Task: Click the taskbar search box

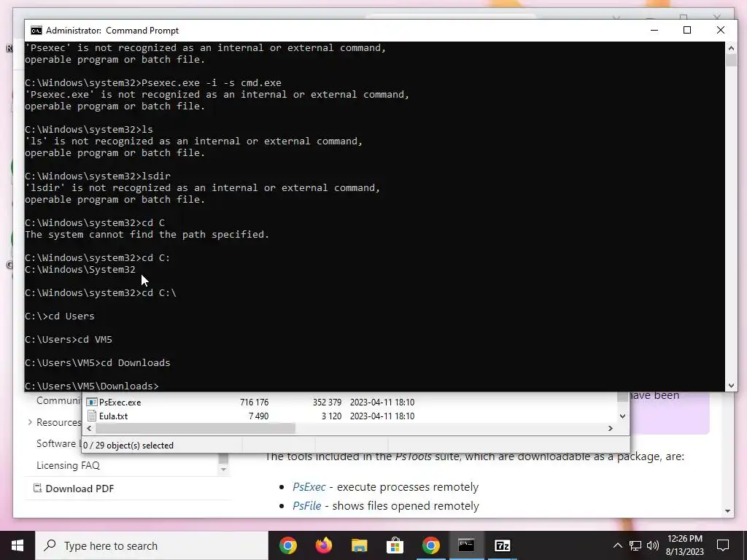Action: (x=152, y=545)
